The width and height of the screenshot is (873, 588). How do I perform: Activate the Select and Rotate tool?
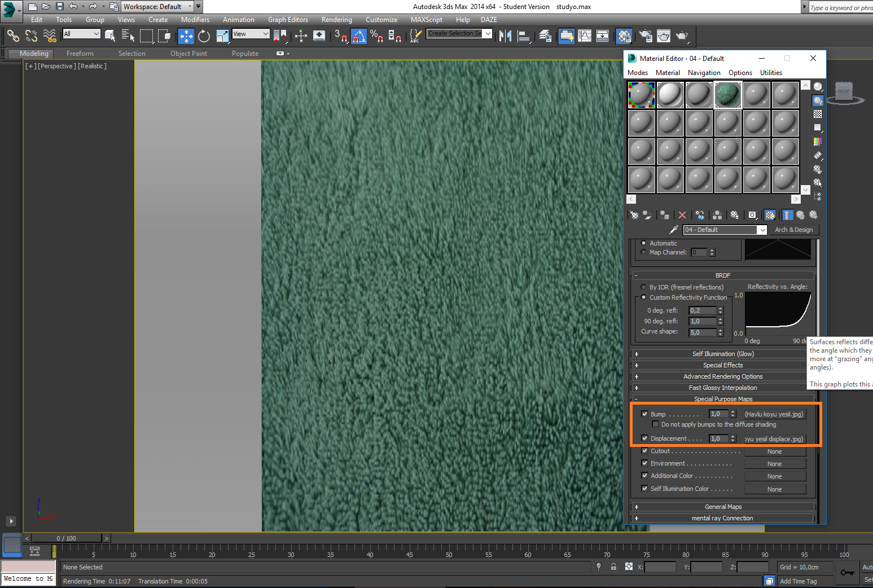[204, 36]
